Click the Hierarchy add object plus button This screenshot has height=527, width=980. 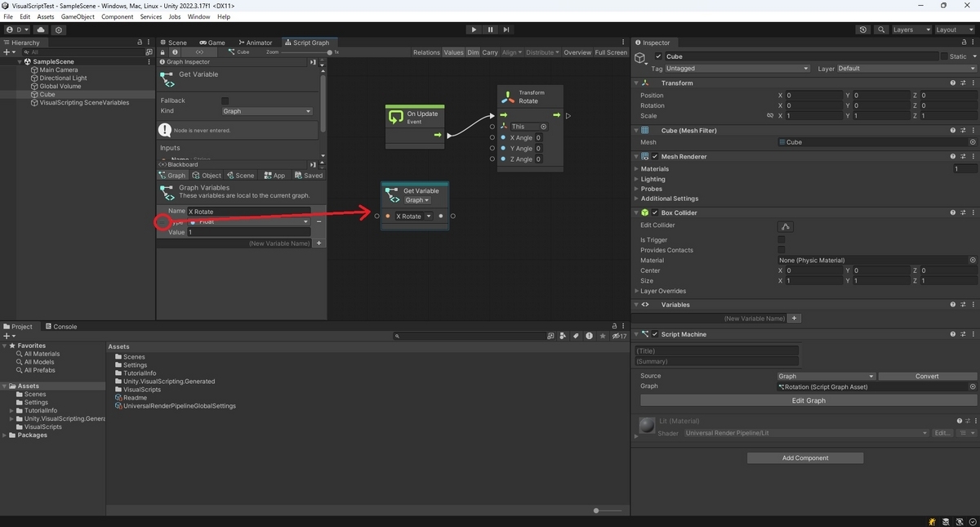coord(9,51)
